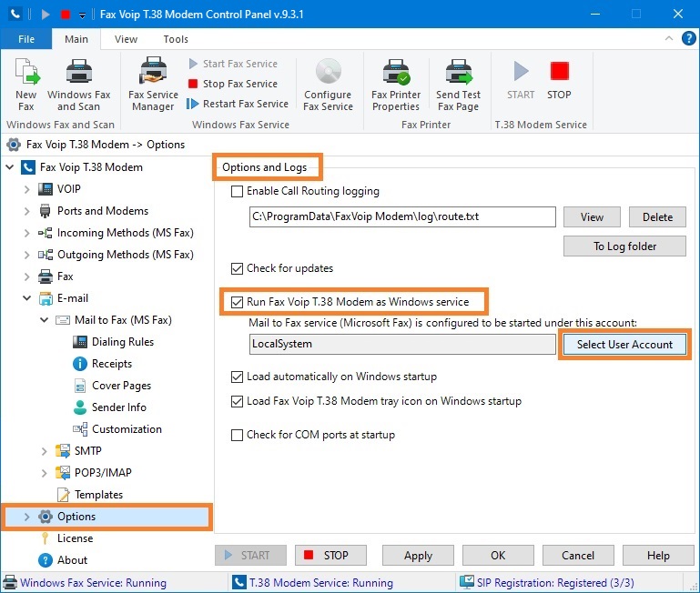Expand POP3/IMAP tree node
700x593 pixels.
[x=44, y=473]
